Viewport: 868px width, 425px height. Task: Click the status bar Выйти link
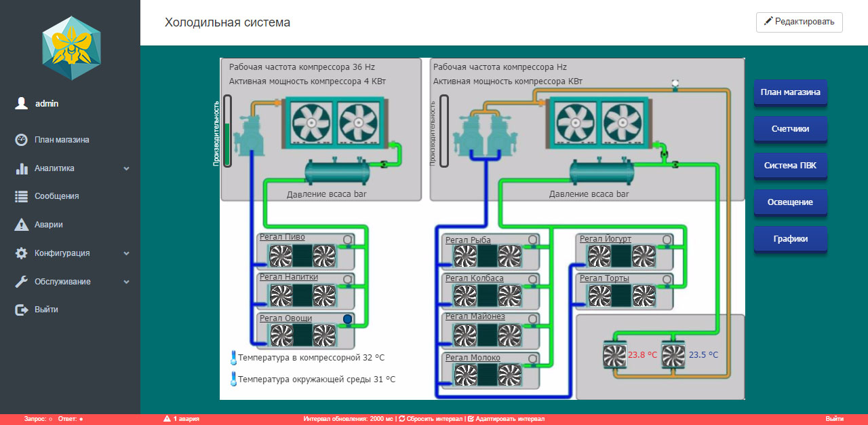pyautogui.click(x=835, y=419)
